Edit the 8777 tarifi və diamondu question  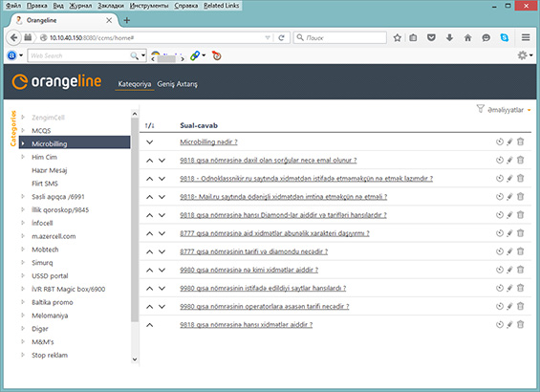tap(509, 251)
